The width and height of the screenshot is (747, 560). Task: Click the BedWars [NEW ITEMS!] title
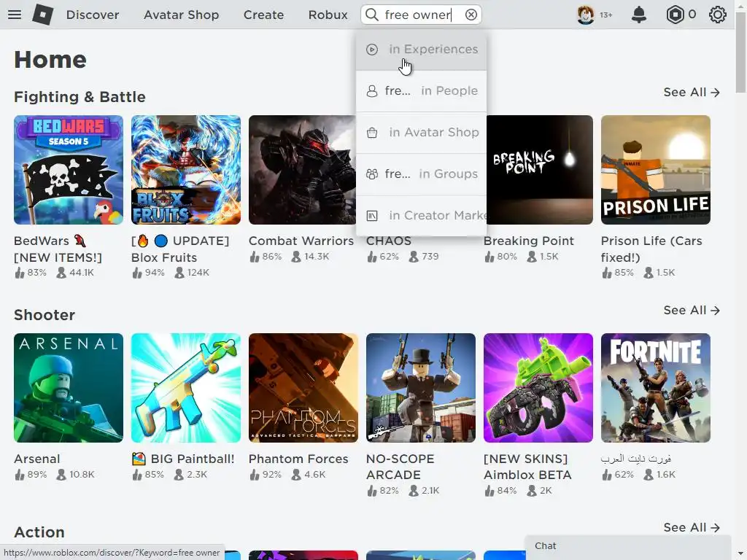pyautogui.click(x=58, y=249)
